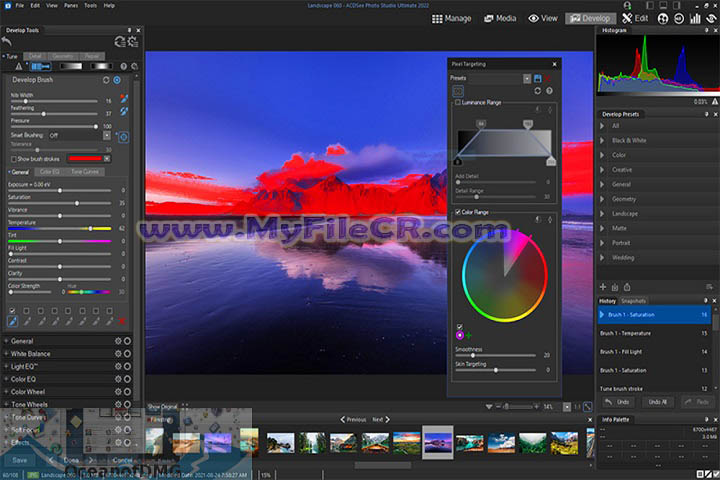
Task: Open the dashboard chart icon in mode bar
Action: pyautogui.click(x=695, y=18)
